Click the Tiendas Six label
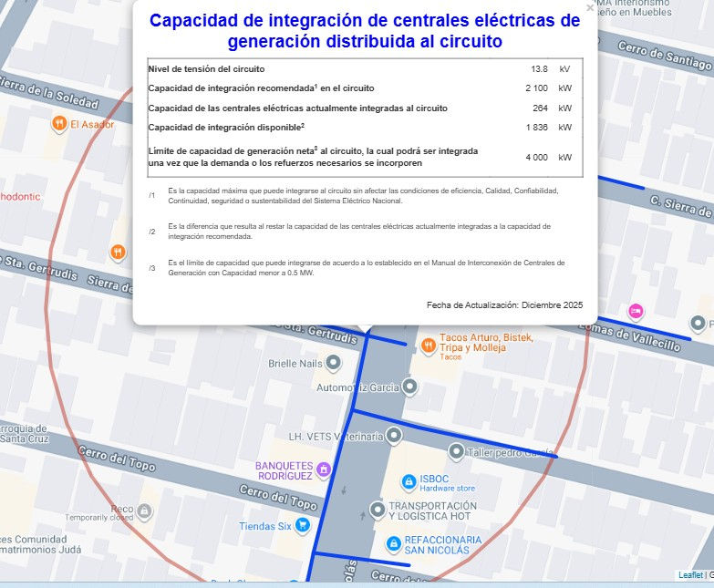Viewport: 714px width, 588px height. pyautogui.click(x=265, y=527)
